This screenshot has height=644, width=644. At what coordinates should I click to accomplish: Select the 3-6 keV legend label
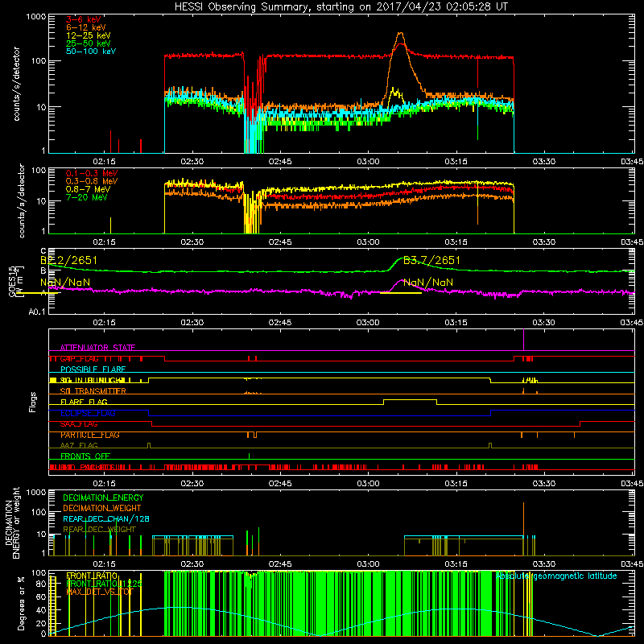pyautogui.click(x=84, y=19)
